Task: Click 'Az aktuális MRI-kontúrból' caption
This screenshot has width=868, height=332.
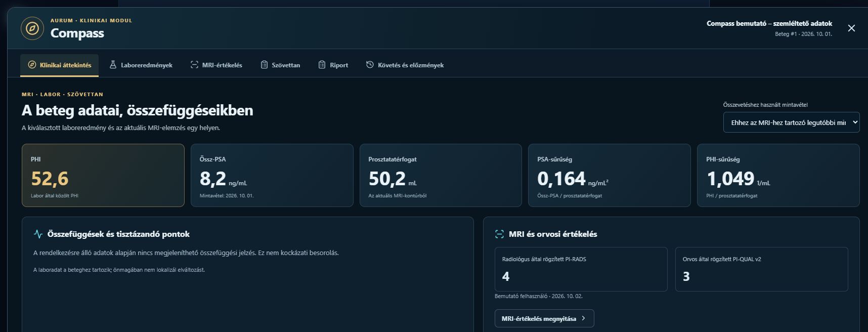Action: pos(398,195)
